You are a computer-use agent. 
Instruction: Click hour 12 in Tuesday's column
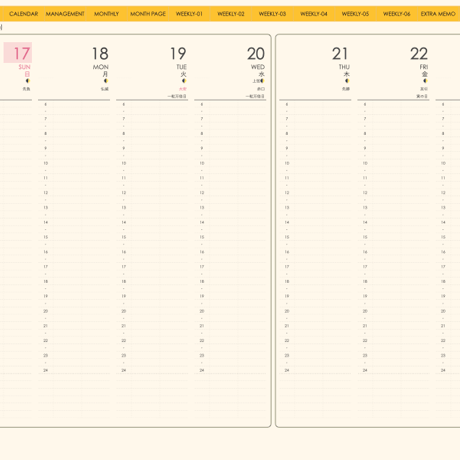[124, 193]
